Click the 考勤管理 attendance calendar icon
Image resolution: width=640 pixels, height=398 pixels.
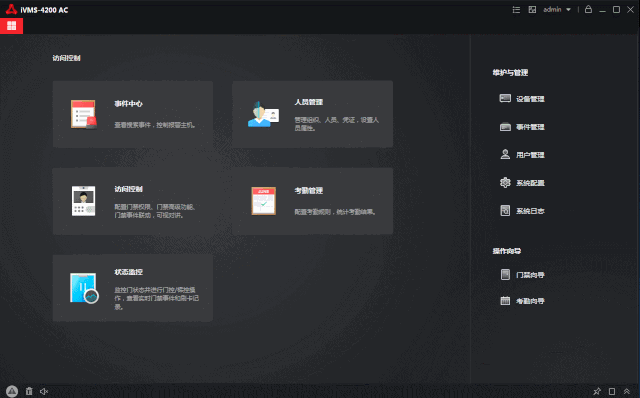click(x=263, y=201)
